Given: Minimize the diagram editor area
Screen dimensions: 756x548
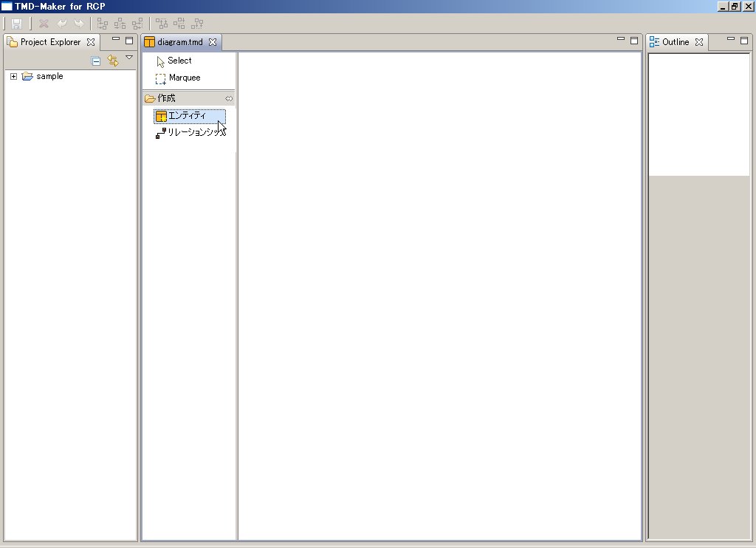Looking at the screenshot, I should click(x=621, y=38).
